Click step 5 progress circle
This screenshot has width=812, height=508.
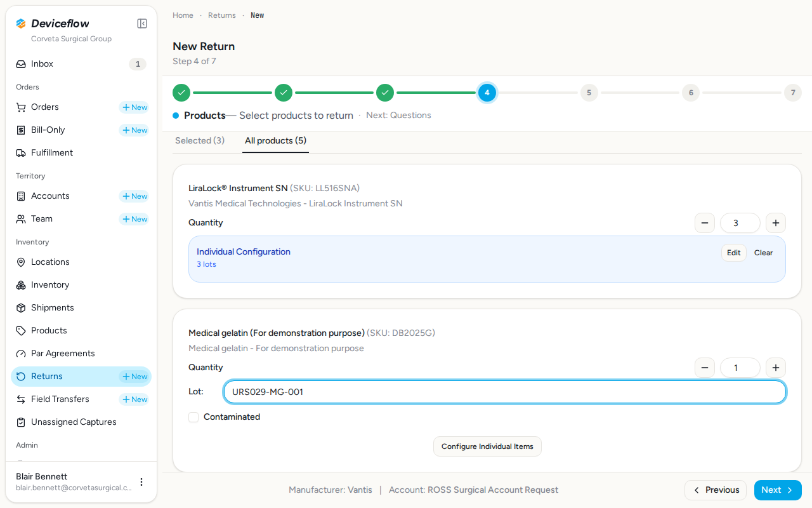coord(589,93)
